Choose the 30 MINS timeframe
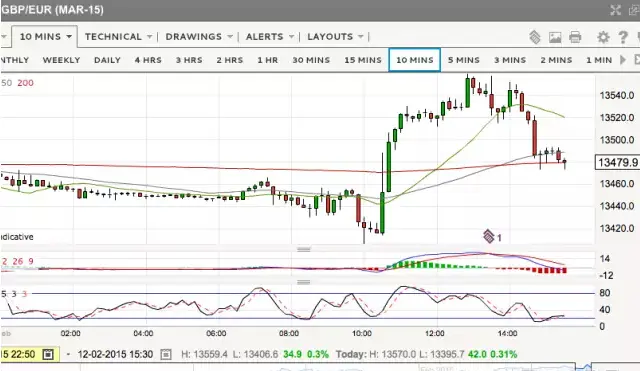This screenshot has width=640, height=371. (311, 60)
